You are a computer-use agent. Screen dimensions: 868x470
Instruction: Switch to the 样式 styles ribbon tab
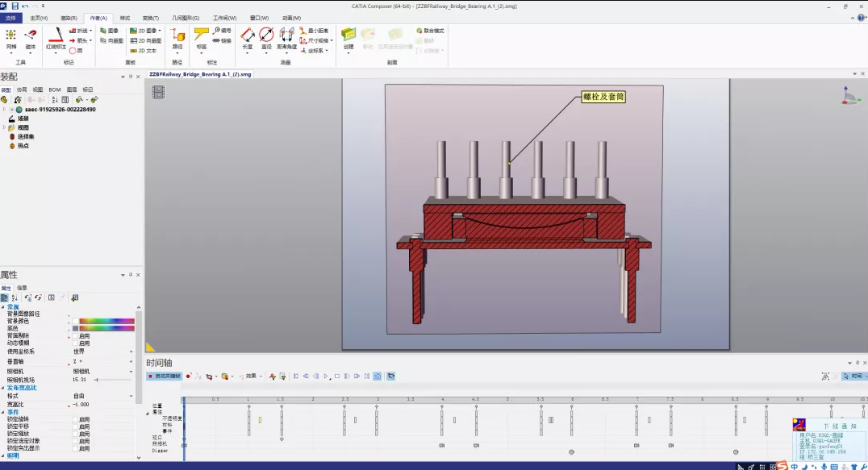pyautogui.click(x=125, y=19)
